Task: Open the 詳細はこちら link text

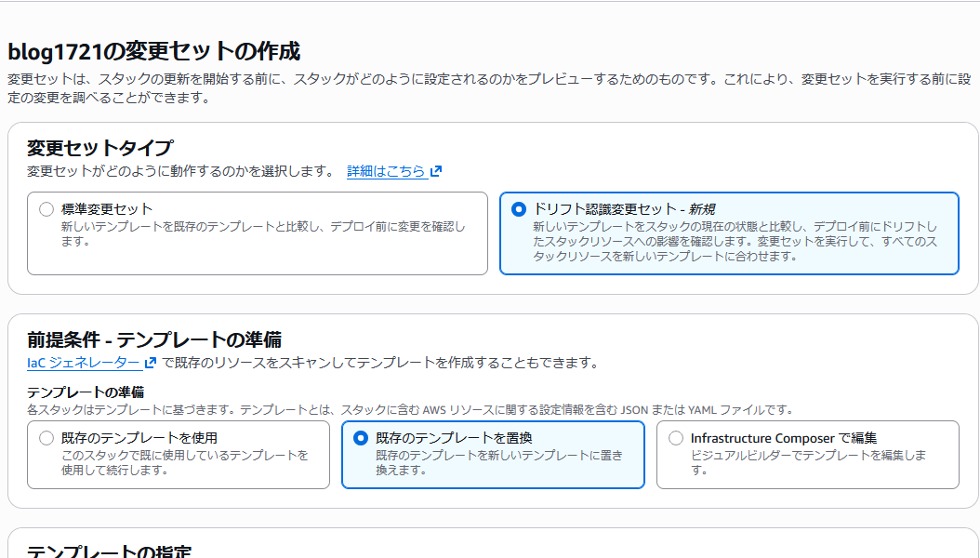Action: (x=386, y=171)
